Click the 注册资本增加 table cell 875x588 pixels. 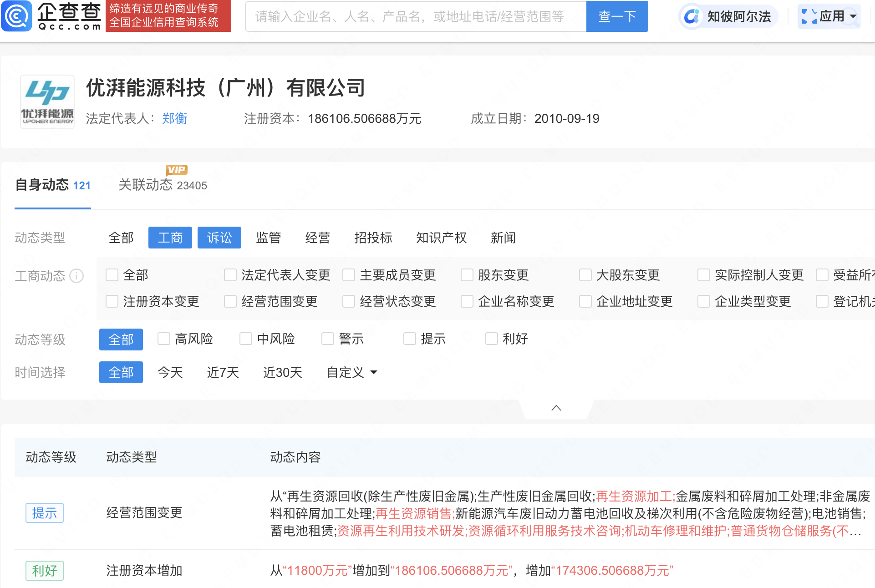tap(144, 570)
